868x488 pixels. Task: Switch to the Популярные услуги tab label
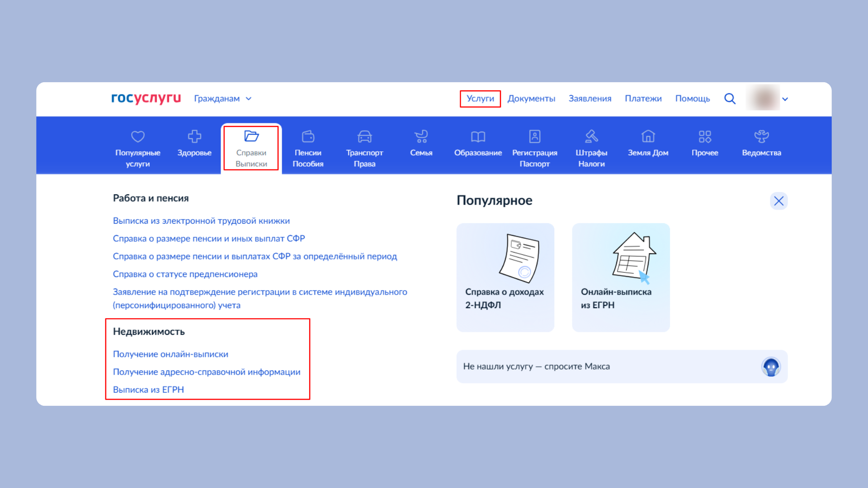(138, 158)
